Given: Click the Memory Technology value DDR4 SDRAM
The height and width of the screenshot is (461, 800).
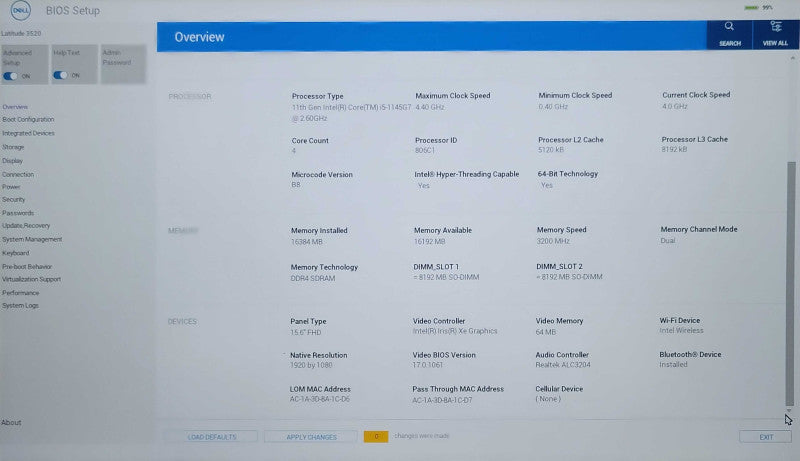Looking at the screenshot, I should pos(313,278).
